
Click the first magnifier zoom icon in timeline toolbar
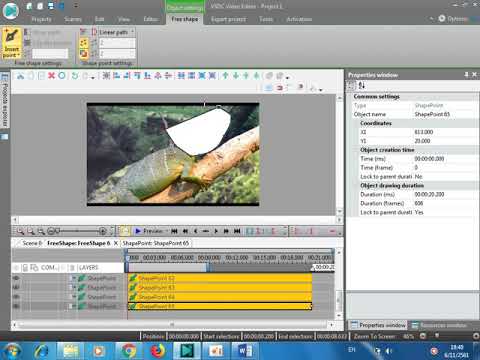20,231
